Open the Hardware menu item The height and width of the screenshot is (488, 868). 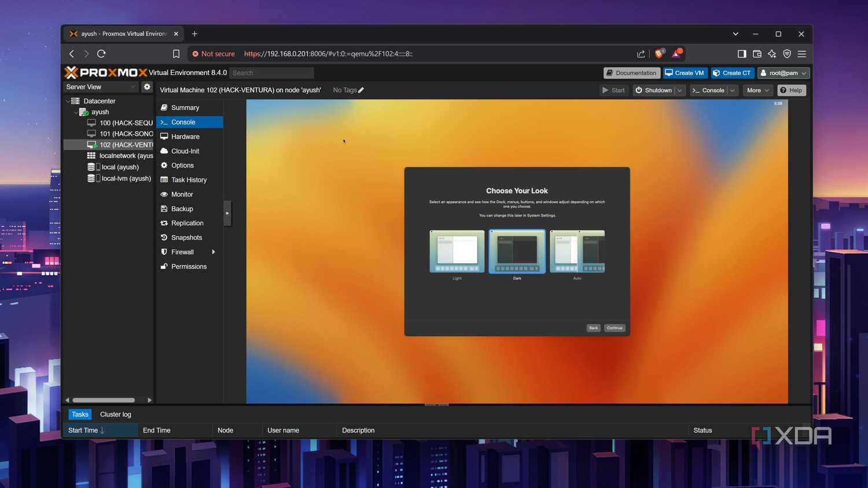pyautogui.click(x=190, y=136)
